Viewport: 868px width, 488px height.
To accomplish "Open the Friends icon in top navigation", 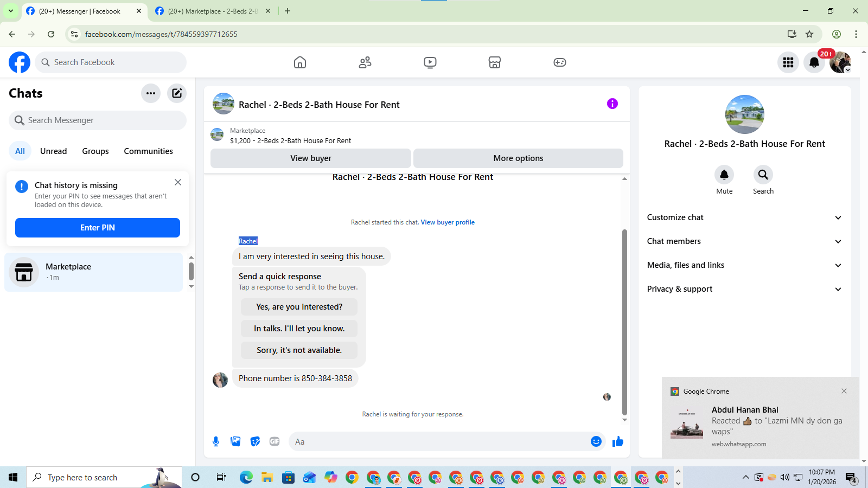I will (365, 62).
